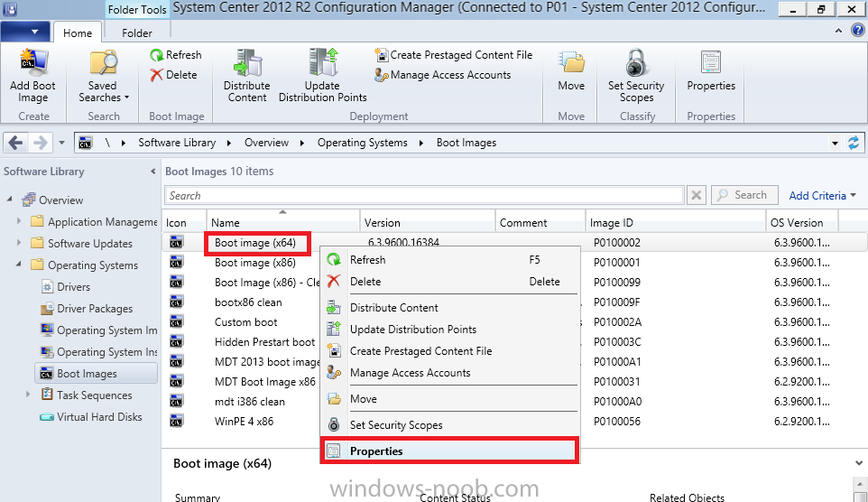Click icon for WinPE 4 x86 row

tap(176, 421)
